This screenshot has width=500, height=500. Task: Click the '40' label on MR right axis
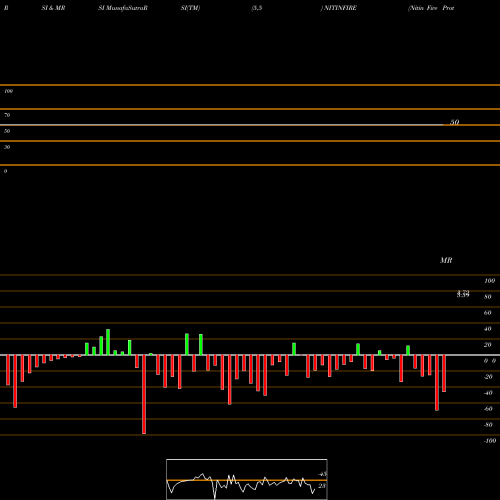click(488, 329)
